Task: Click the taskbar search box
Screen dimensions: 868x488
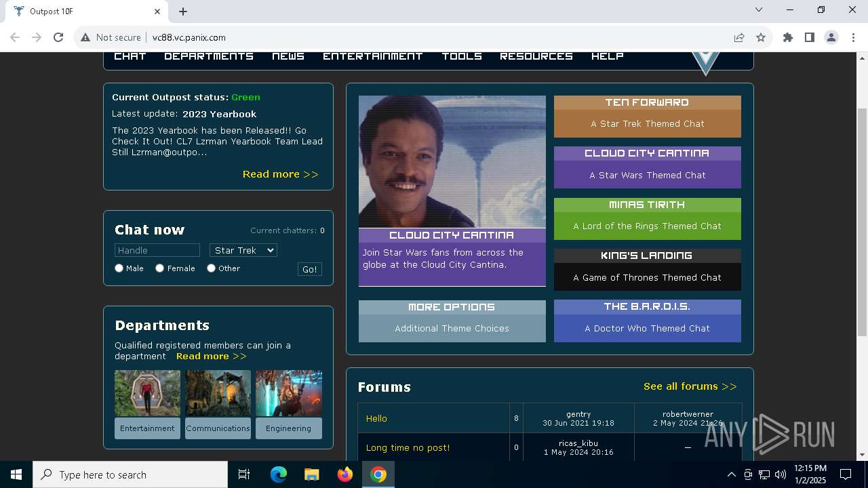Action: (x=130, y=474)
